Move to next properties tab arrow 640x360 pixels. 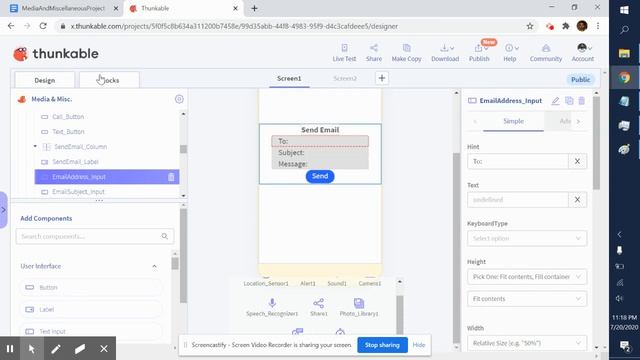tap(578, 121)
